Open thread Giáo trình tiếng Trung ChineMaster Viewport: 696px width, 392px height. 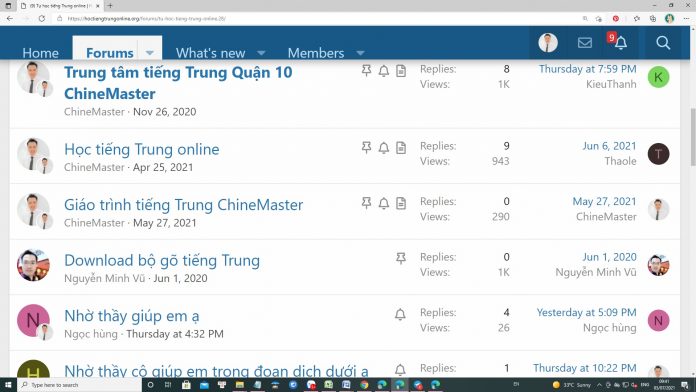pyautogui.click(x=183, y=205)
